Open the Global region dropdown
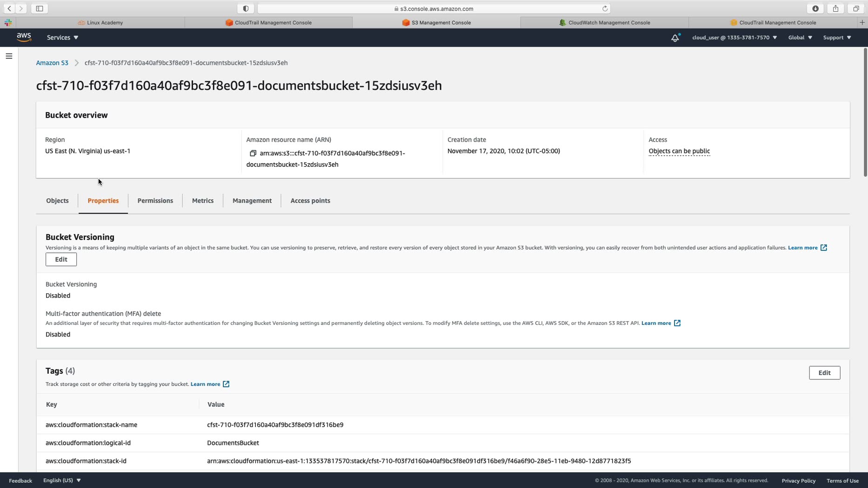This screenshot has height=488, width=868. (x=800, y=38)
